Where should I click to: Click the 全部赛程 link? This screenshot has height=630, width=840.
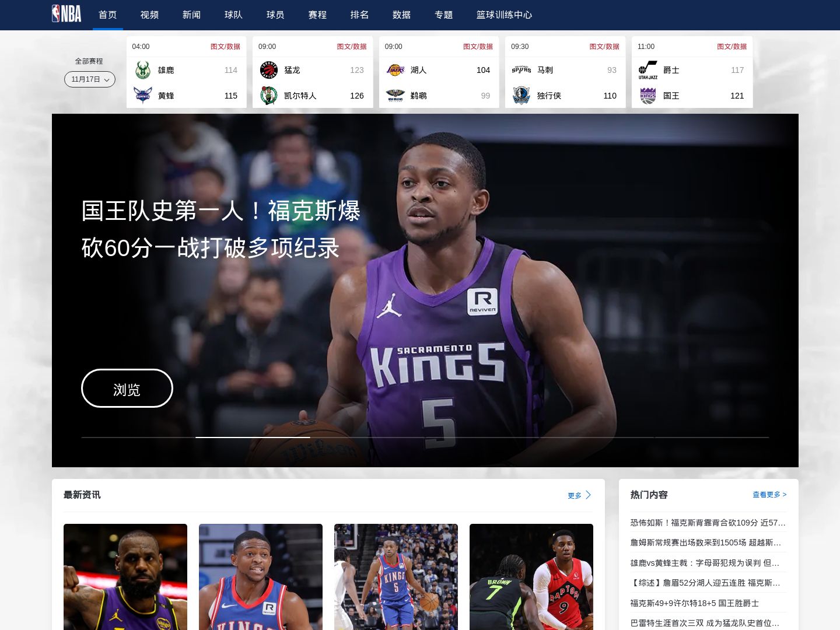click(x=89, y=61)
